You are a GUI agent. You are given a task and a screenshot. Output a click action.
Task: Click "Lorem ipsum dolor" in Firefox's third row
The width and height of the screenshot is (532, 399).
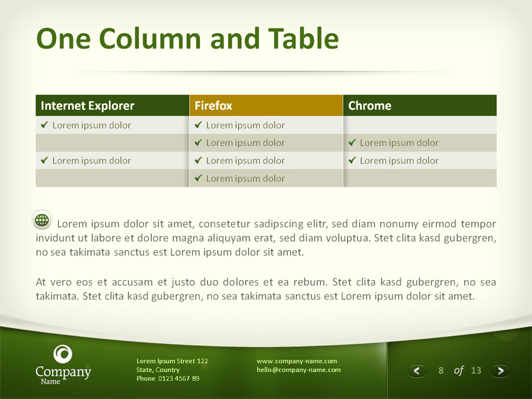tap(245, 161)
